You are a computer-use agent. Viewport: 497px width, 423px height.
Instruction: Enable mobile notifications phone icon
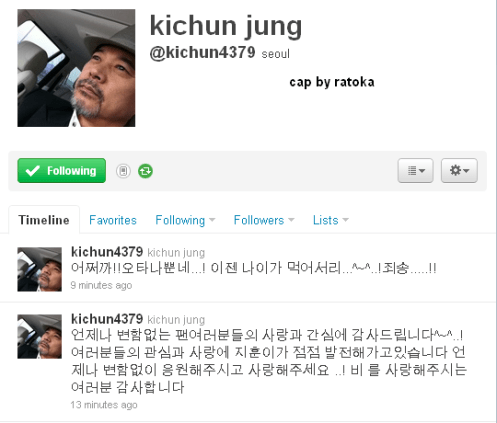tap(123, 171)
